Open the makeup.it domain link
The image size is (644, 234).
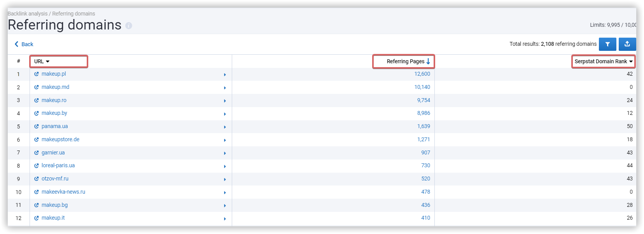53,218
